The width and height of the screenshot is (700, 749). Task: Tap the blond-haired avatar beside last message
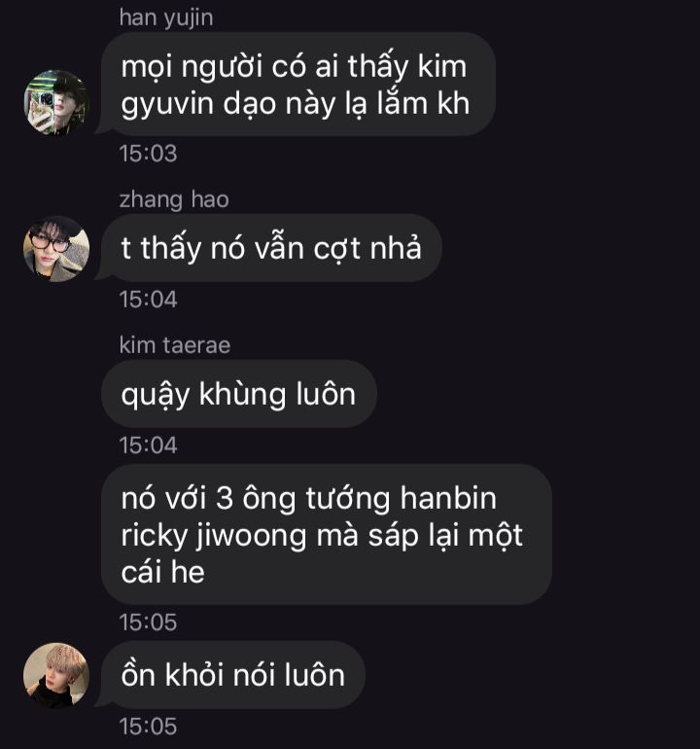click(x=56, y=675)
